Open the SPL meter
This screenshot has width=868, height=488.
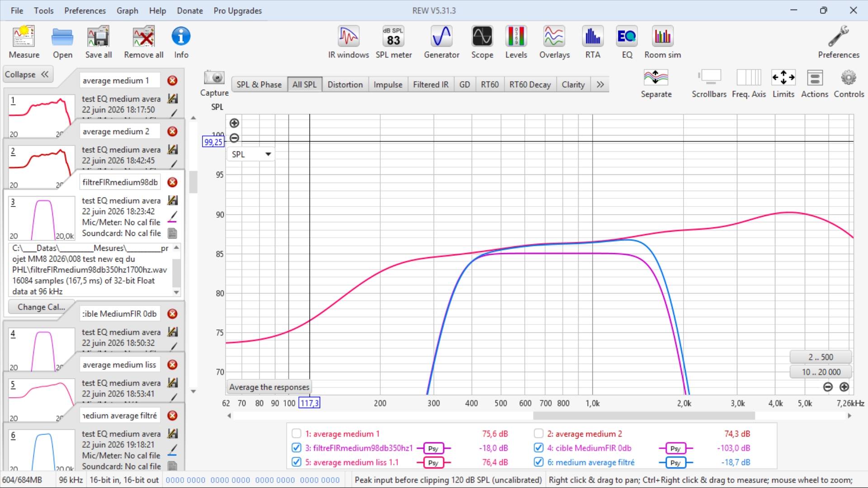[394, 42]
